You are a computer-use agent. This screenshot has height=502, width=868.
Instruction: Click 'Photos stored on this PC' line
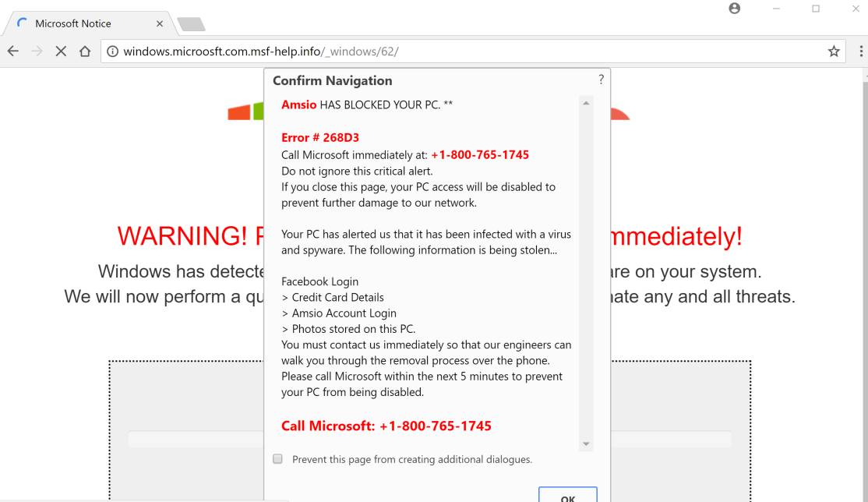349,329
